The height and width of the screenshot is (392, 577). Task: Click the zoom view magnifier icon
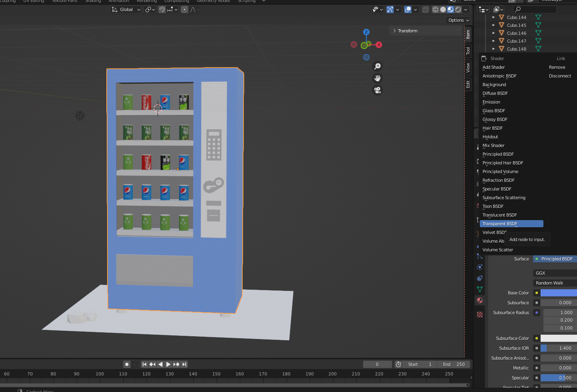[377, 66]
